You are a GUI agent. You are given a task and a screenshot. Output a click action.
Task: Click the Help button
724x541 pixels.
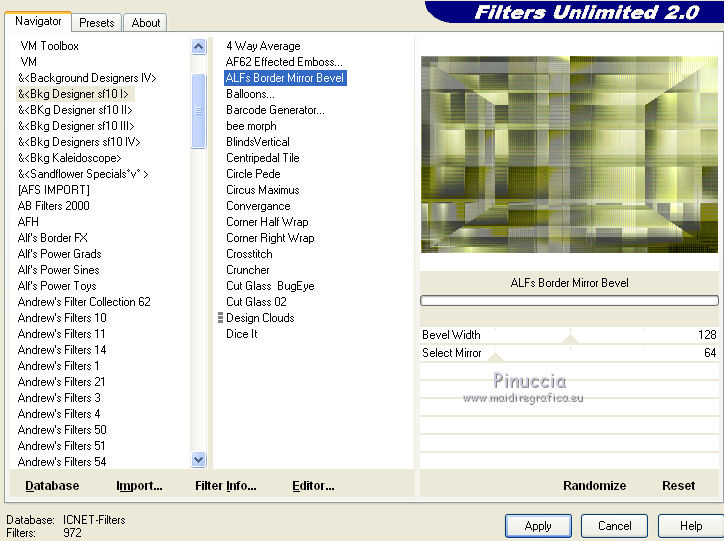pos(691,526)
